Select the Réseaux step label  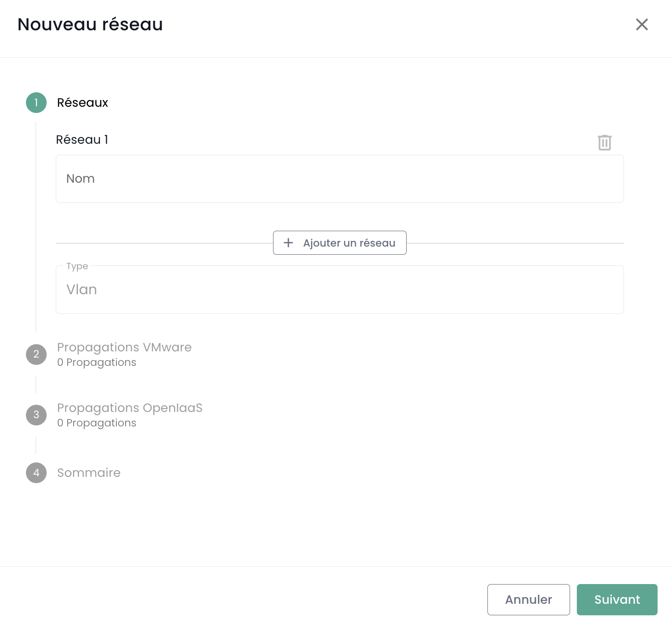[83, 102]
